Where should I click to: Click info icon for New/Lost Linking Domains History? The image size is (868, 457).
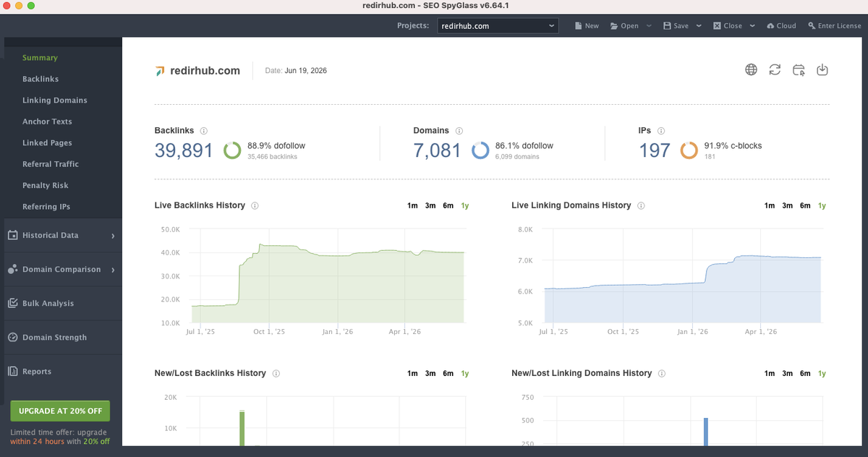(662, 373)
